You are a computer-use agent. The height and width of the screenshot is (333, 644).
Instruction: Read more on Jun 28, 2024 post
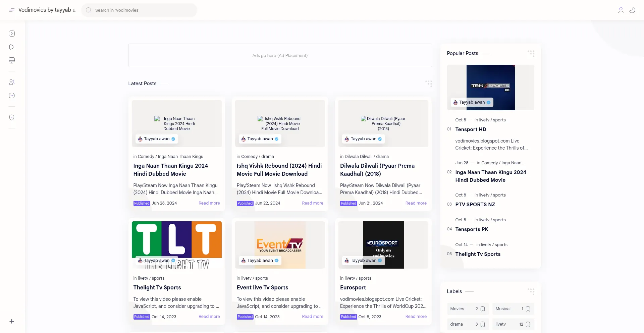(209, 203)
